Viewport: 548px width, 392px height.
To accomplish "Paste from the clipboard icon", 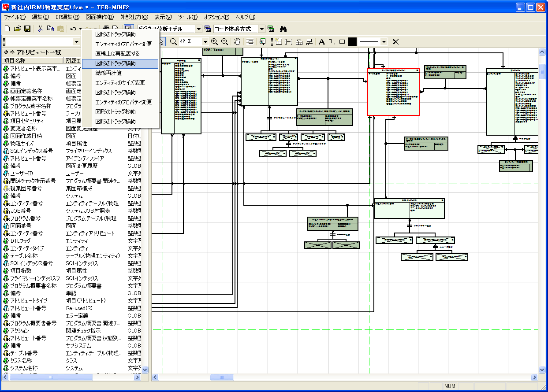I will coord(60,29).
